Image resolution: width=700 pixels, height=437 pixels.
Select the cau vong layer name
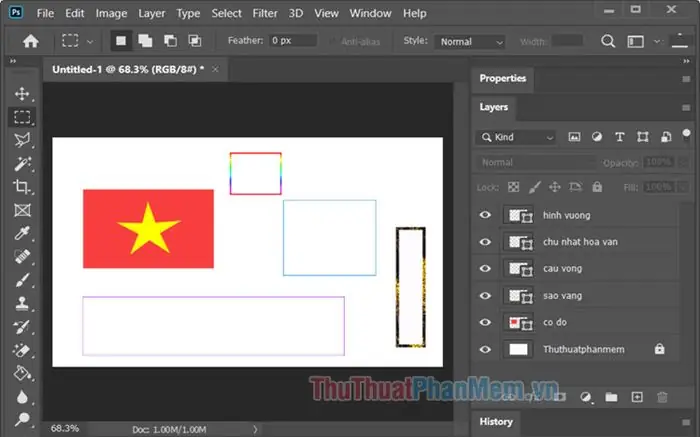click(x=562, y=269)
